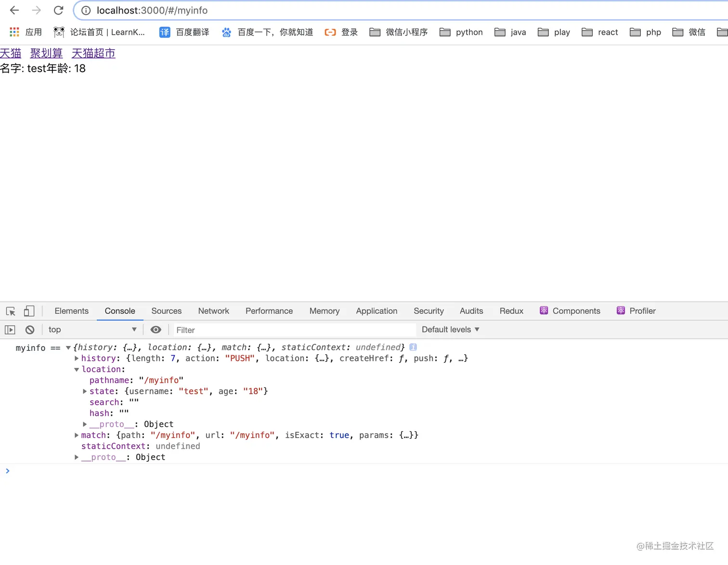The image size is (728, 565).
Task: Switch to the Memory tab
Action: [325, 311]
